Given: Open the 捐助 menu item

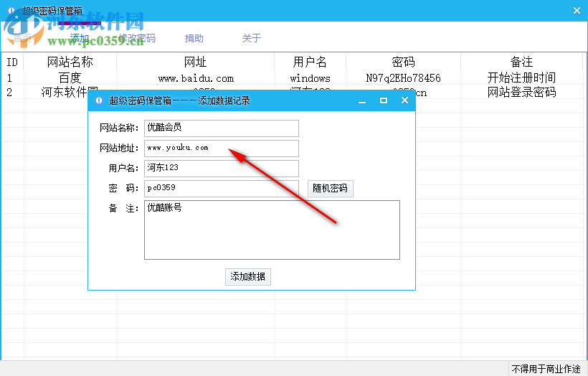Looking at the screenshot, I should (x=194, y=38).
